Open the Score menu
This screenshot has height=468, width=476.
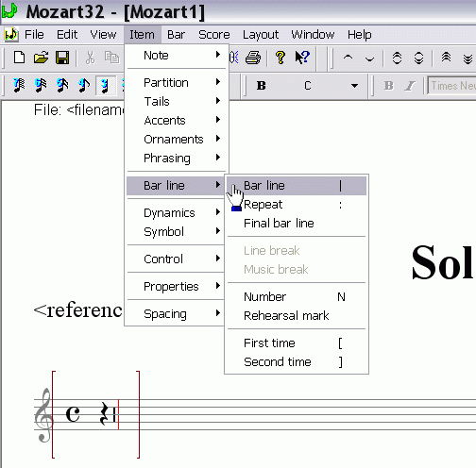(214, 34)
